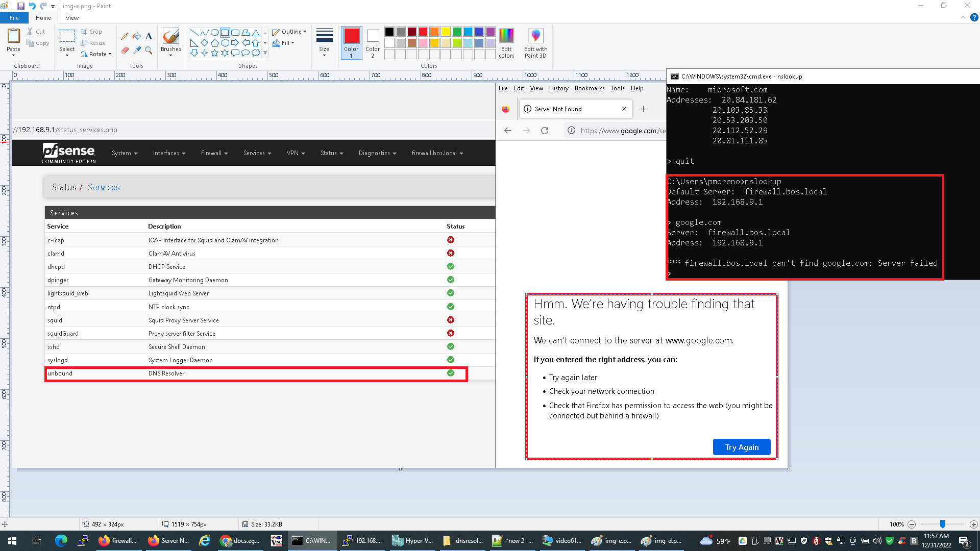Click Save icon in quick access toolbar
The image size is (980, 551).
pyautogui.click(x=21, y=6)
